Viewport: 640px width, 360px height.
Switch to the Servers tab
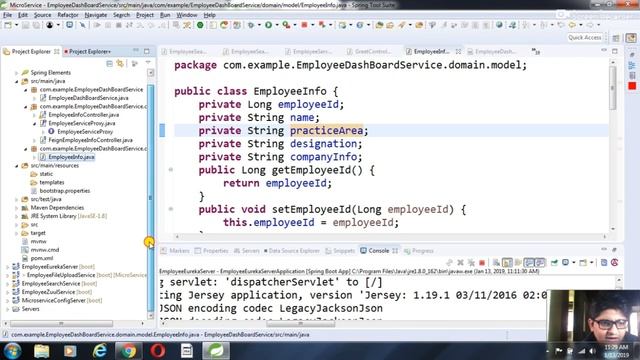tap(247, 251)
